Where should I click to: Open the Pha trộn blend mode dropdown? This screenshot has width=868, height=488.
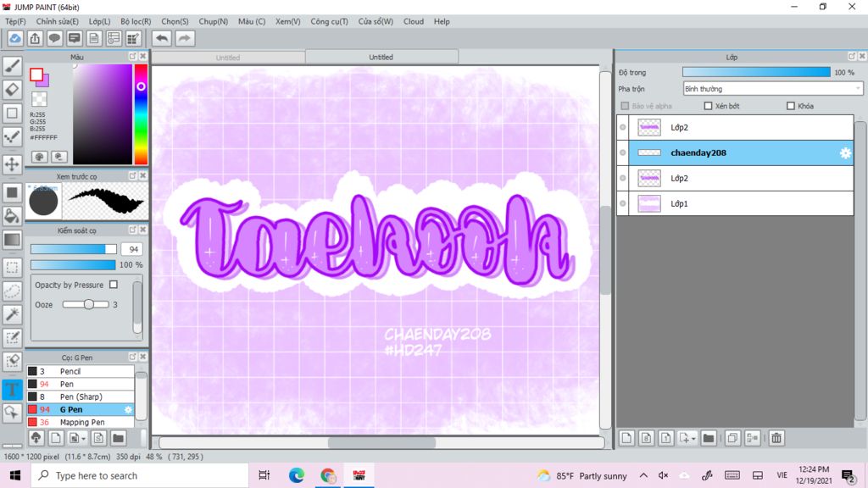[x=772, y=88]
